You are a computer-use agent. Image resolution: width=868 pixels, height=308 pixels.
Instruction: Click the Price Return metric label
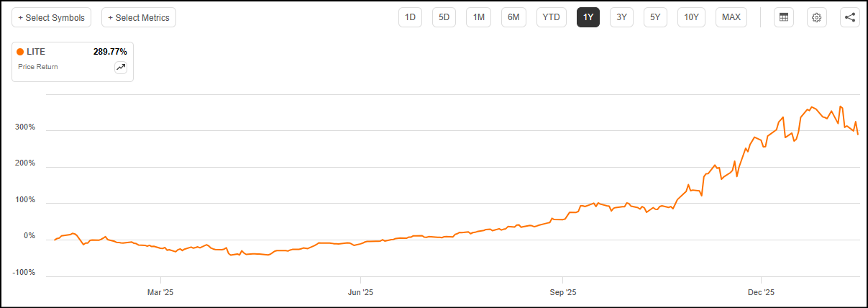(x=38, y=67)
